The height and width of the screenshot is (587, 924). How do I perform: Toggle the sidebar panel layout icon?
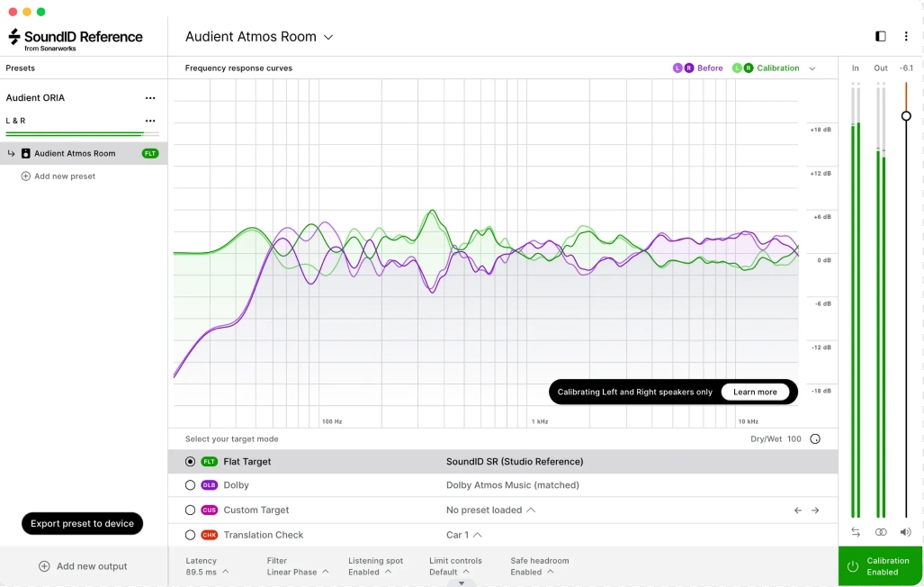pyautogui.click(x=881, y=37)
